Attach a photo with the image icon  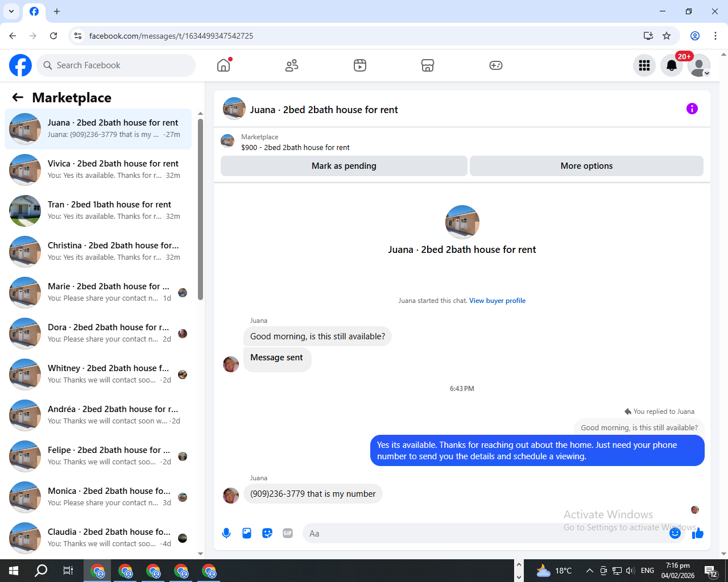click(x=247, y=533)
